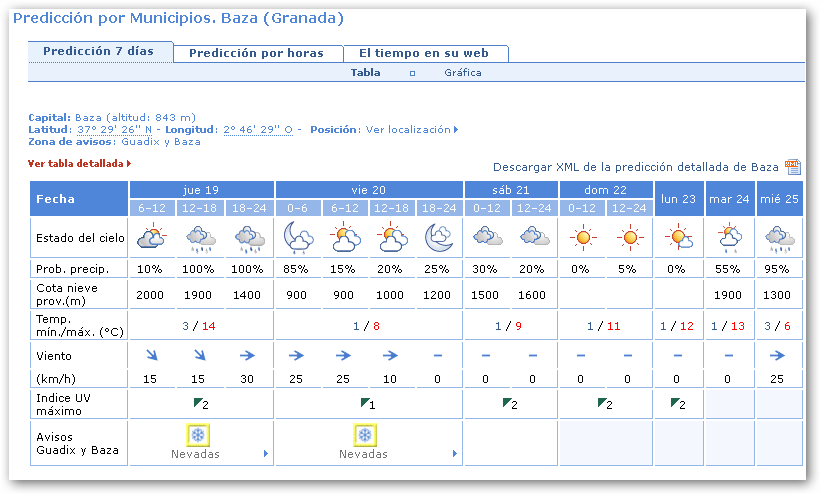Click Descargar XML de la predicción detallada link
820x494 pixels.
(636, 167)
